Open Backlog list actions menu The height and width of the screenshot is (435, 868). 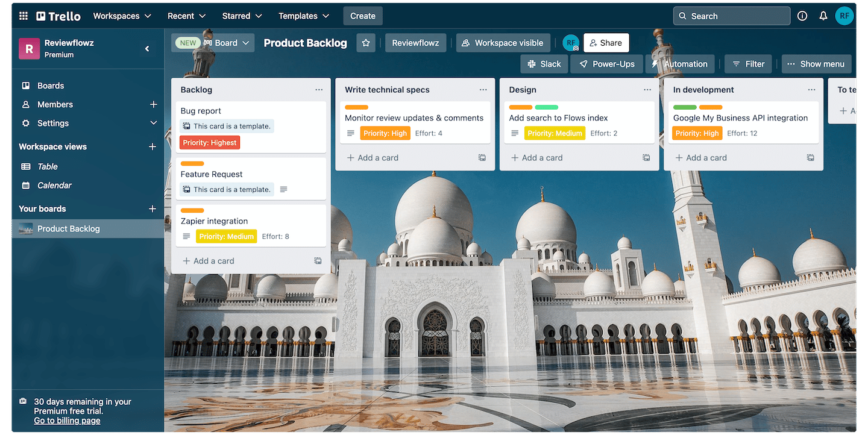(x=319, y=90)
